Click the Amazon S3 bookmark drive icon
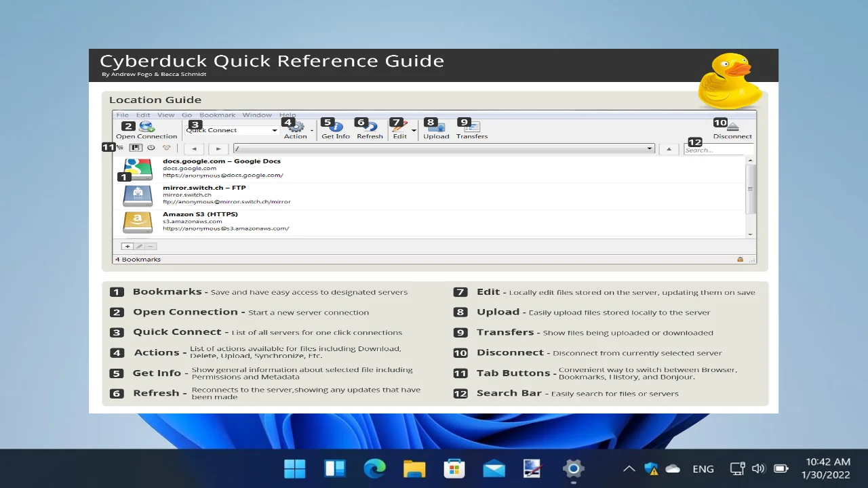 pyautogui.click(x=138, y=222)
